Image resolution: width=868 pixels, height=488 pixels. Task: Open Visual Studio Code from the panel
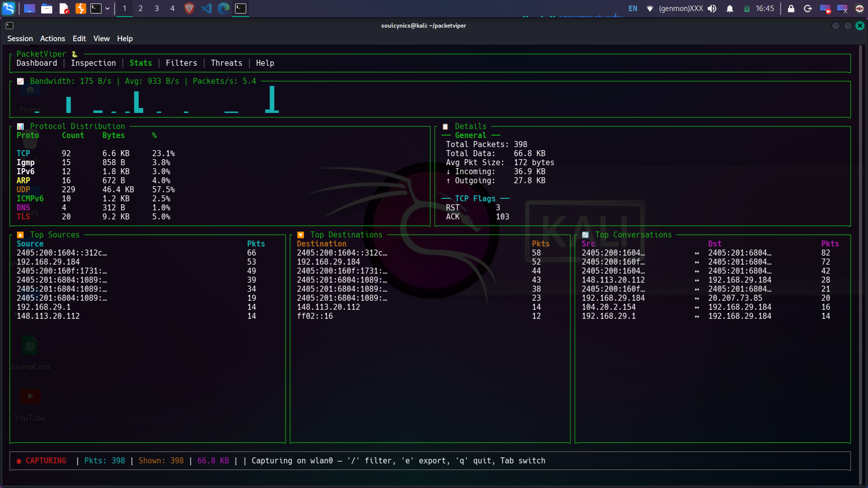(x=206, y=9)
